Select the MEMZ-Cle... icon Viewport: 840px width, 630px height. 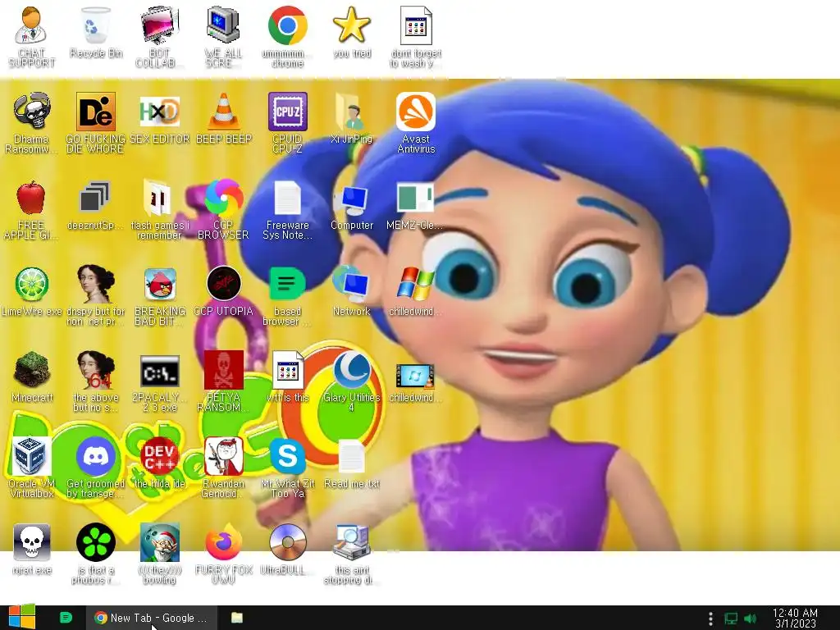416,204
